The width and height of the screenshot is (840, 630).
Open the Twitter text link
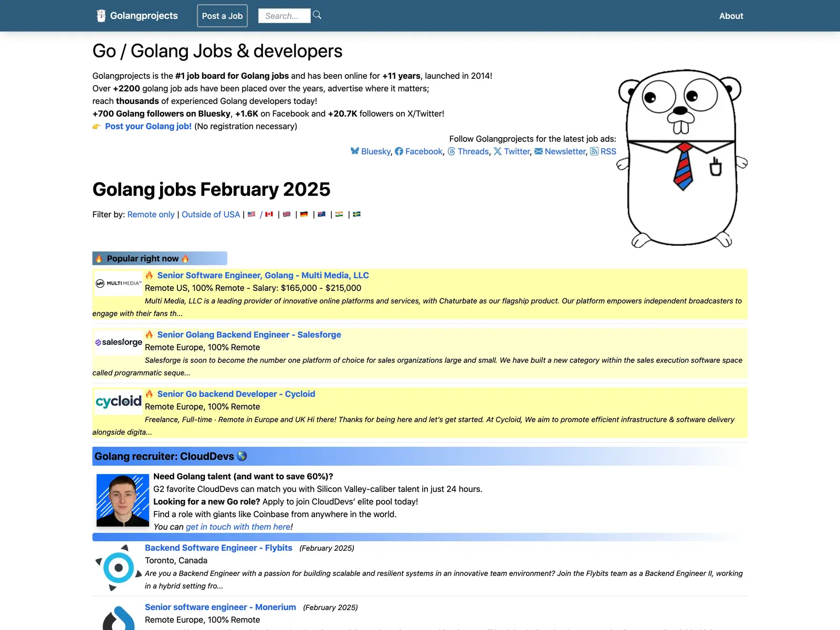(517, 151)
